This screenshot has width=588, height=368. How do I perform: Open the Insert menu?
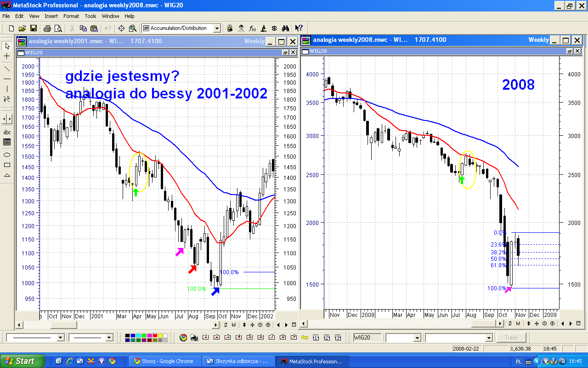(51, 16)
